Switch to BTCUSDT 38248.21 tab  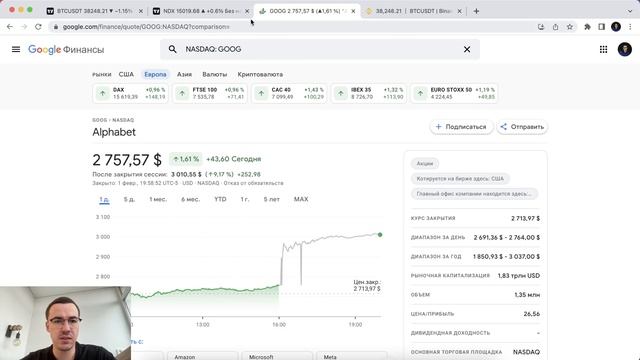(95, 11)
